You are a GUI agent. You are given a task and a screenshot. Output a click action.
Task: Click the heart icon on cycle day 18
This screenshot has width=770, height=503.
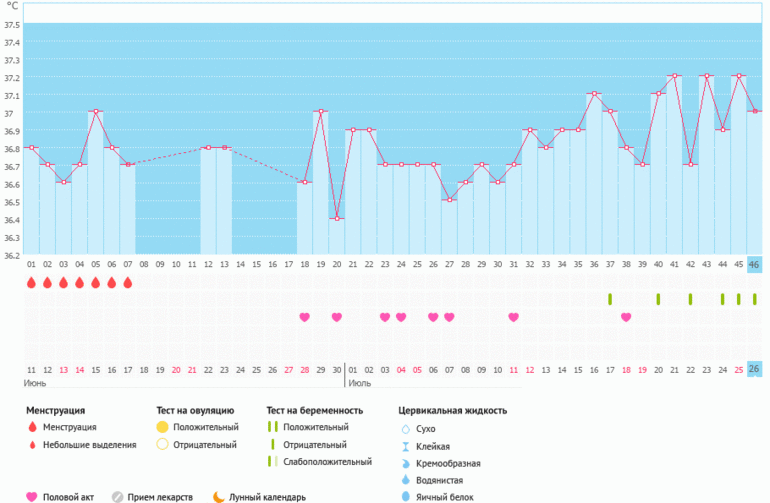pos(304,317)
